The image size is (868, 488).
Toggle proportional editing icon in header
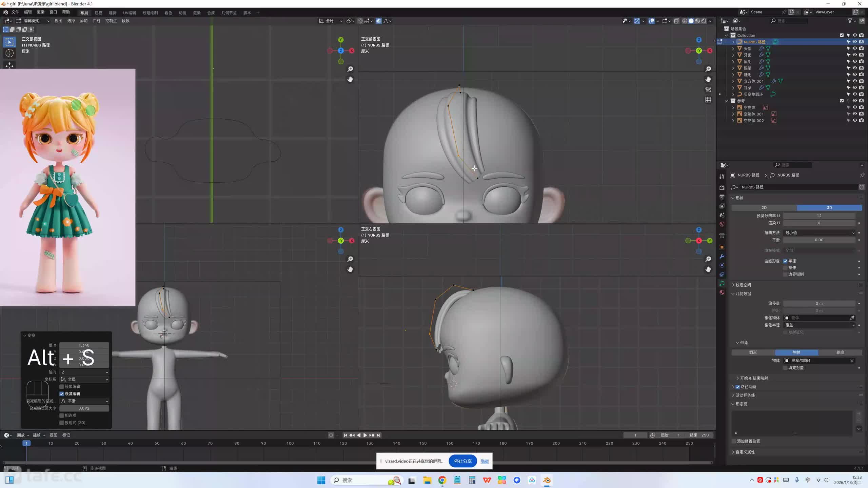click(x=379, y=21)
